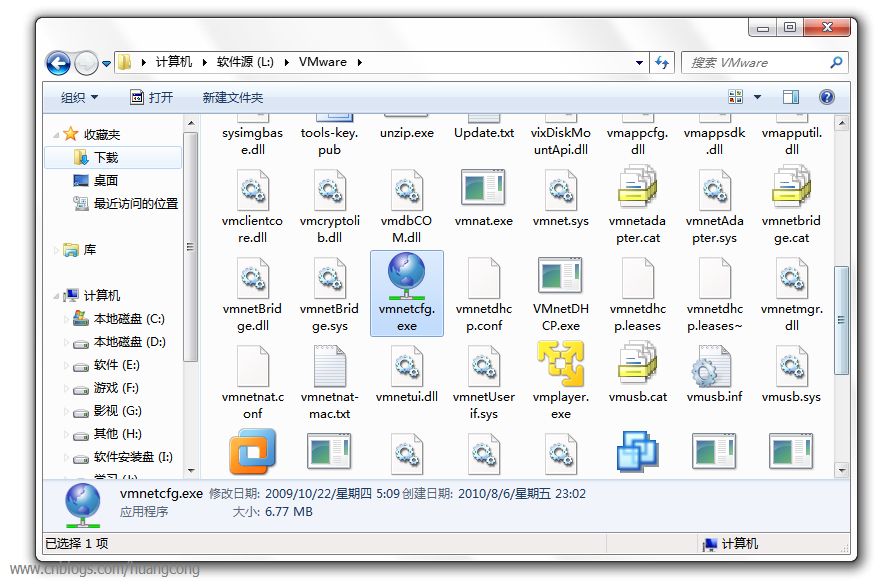Select the vmnetdhcp.leases~ file icon
This screenshot has height=587, width=881.
(715, 278)
